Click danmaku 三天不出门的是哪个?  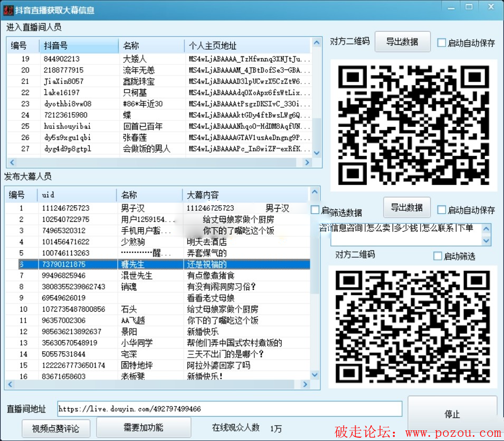[x=225, y=354]
